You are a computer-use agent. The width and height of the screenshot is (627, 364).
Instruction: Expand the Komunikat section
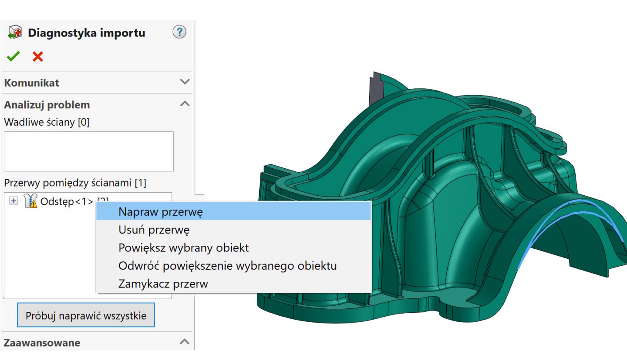point(185,82)
